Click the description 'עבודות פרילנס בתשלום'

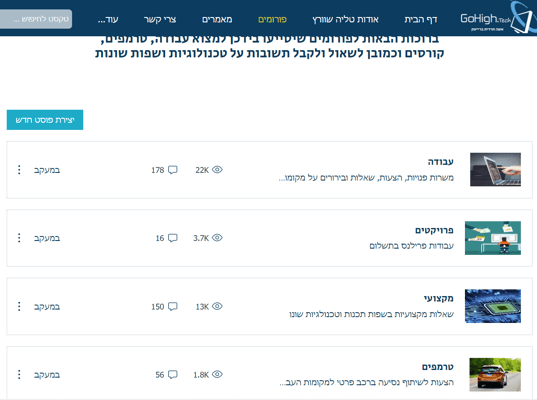[411, 246]
